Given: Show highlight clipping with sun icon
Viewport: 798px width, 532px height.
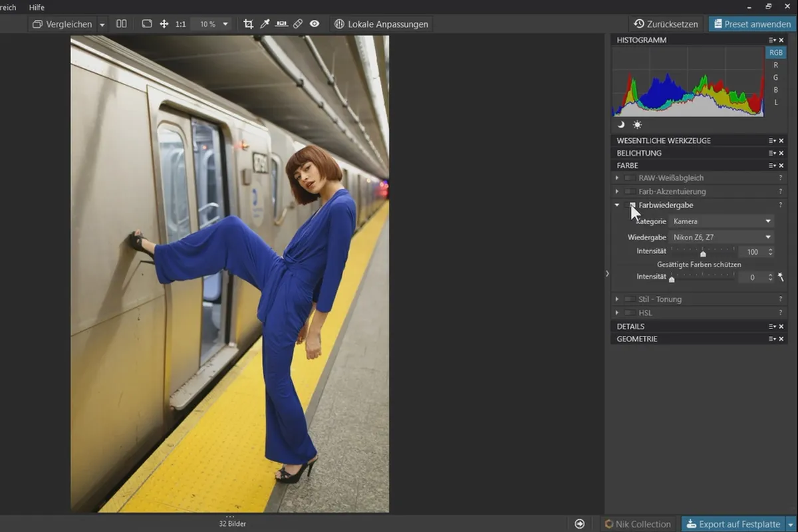Looking at the screenshot, I should pos(637,124).
